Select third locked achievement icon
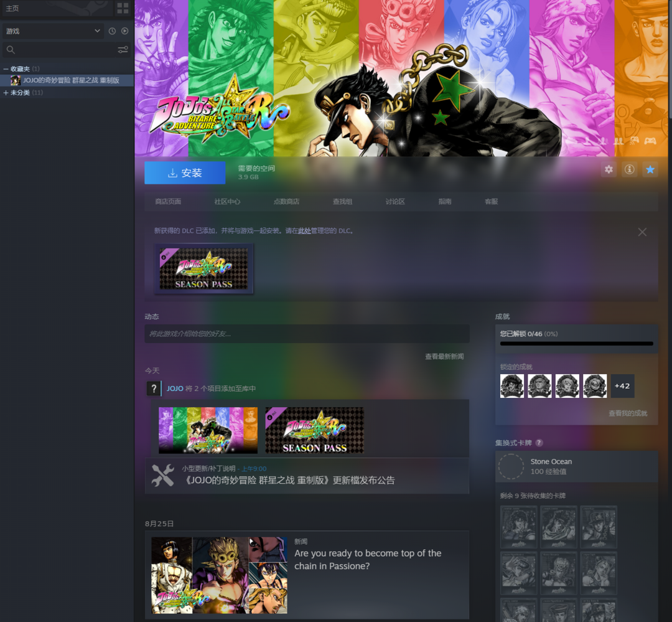Screen dimensions: 672x622 567,385
